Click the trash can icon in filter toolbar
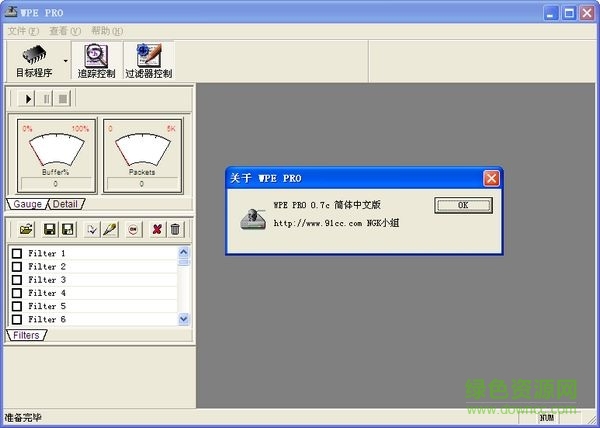 [x=175, y=229]
